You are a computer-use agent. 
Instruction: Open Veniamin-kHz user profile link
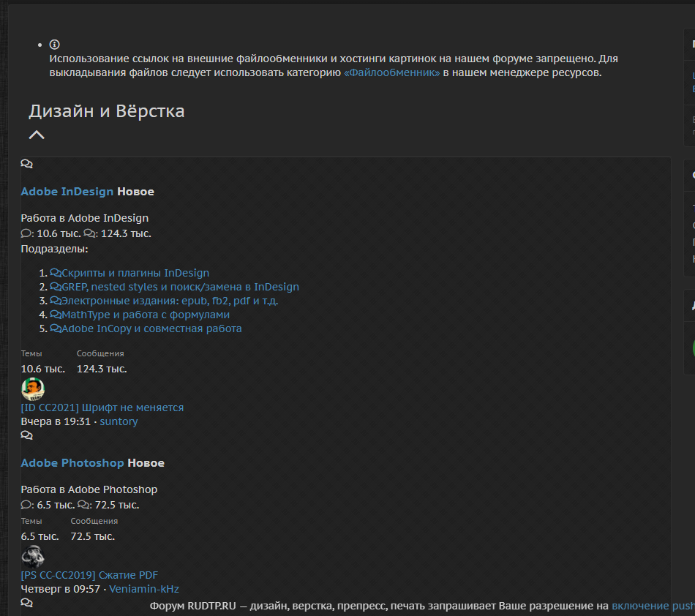click(x=144, y=589)
